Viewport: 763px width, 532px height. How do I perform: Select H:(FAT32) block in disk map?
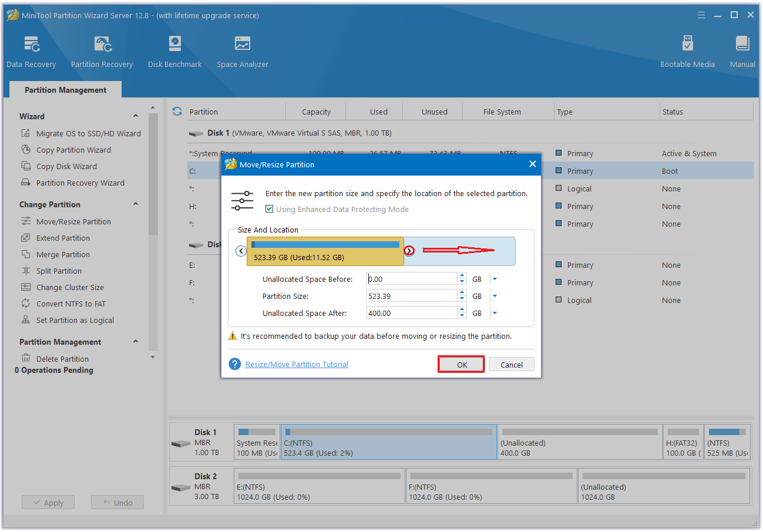pos(683,442)
